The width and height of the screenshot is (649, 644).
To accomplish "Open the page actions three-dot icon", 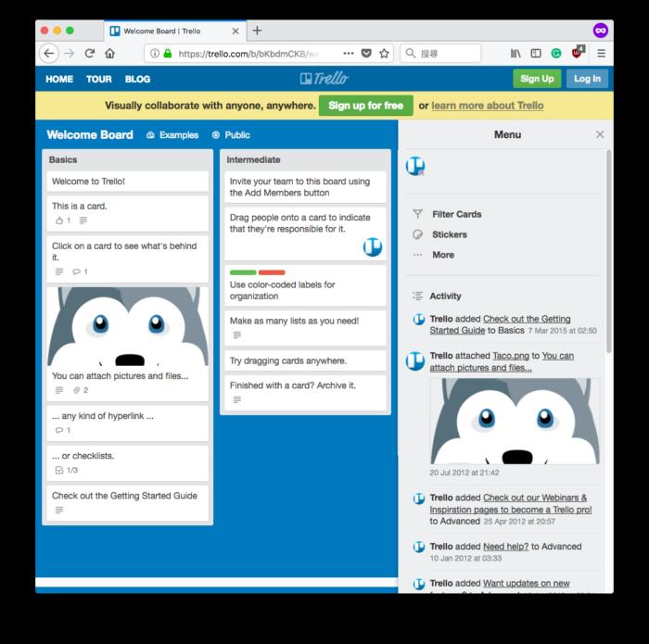I will (x=349, y=54).
